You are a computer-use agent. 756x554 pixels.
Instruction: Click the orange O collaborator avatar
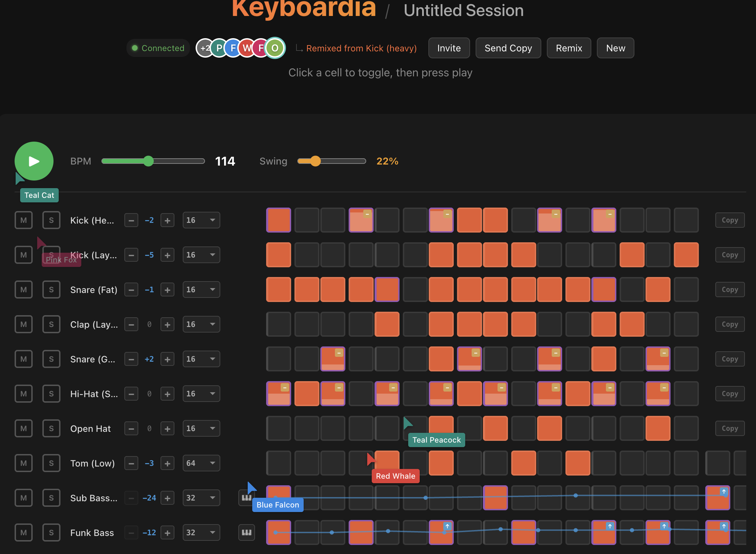[274, 48]
